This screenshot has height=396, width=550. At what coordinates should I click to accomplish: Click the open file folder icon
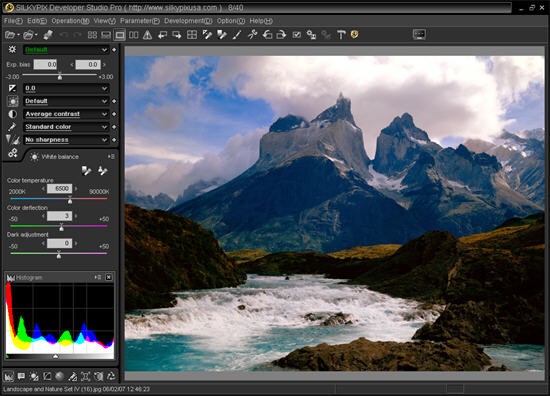(10, 35)
